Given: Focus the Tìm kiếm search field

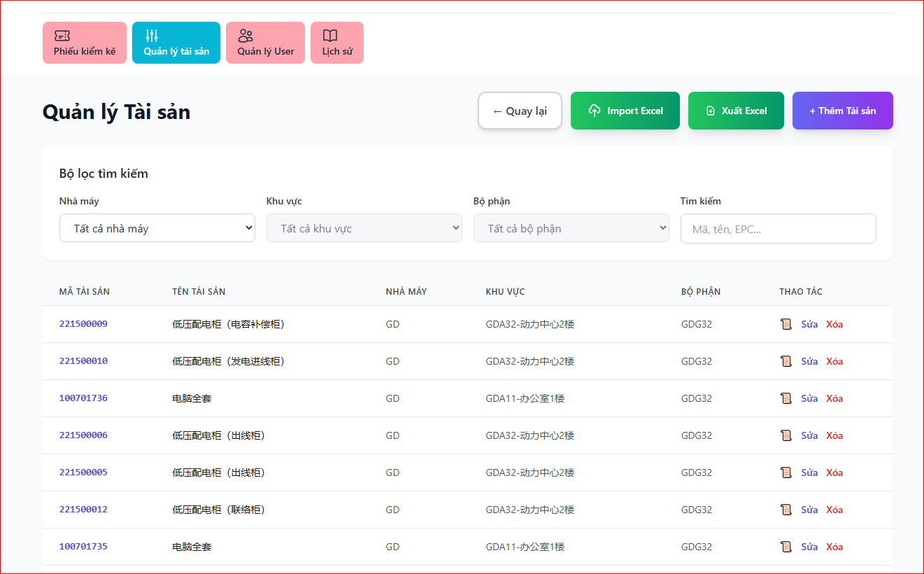Looking at the screenshot, I should tap(778, 229).
